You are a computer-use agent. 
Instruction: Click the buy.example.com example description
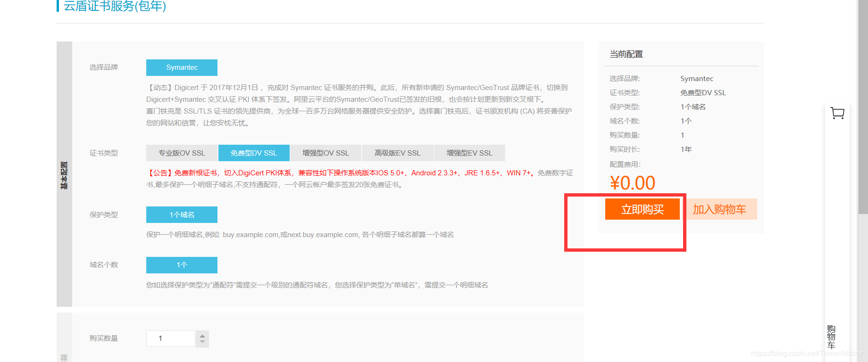pos(300,235)
